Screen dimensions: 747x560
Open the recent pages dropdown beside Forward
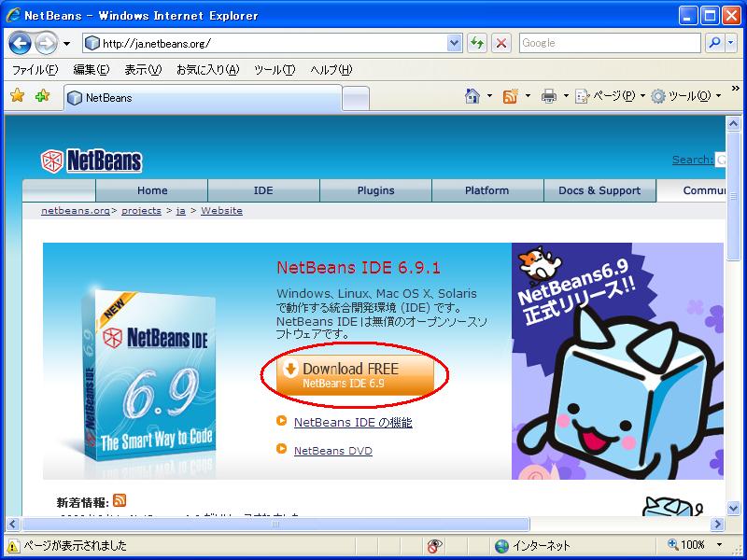point(66,44)
